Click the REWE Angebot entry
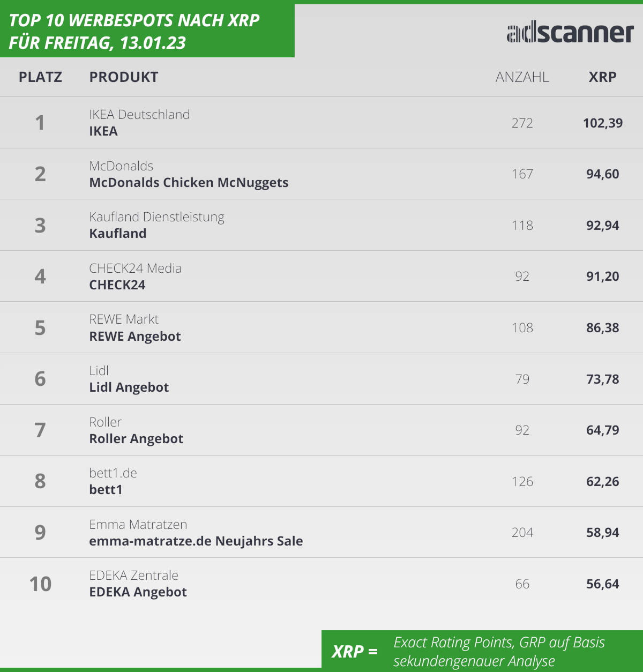 click(x=135, y=337)
